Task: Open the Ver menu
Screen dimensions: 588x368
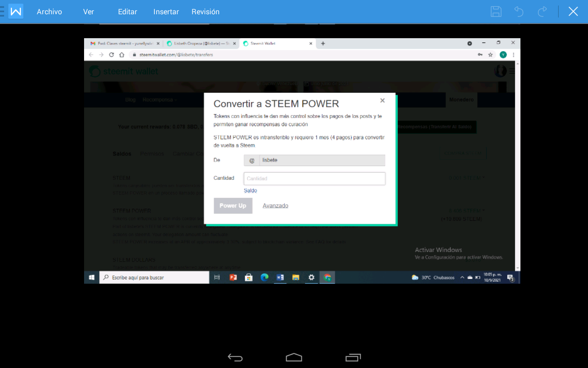Action: [89, 12]
